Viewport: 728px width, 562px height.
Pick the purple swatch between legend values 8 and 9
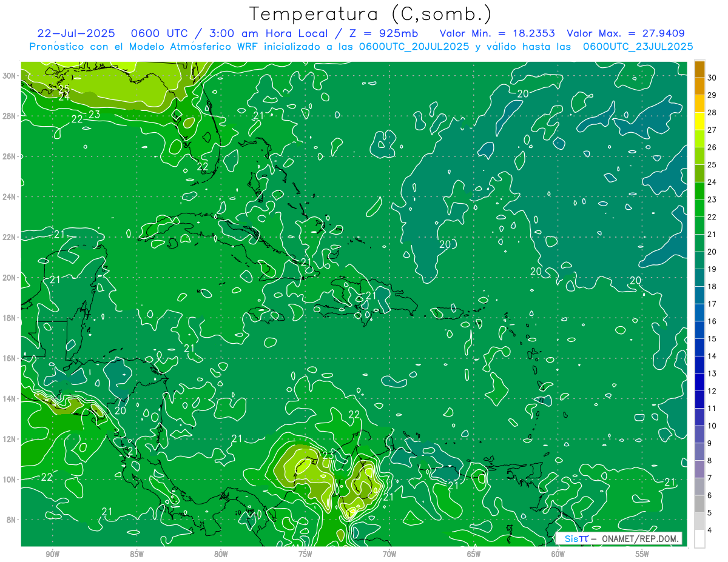700,452
